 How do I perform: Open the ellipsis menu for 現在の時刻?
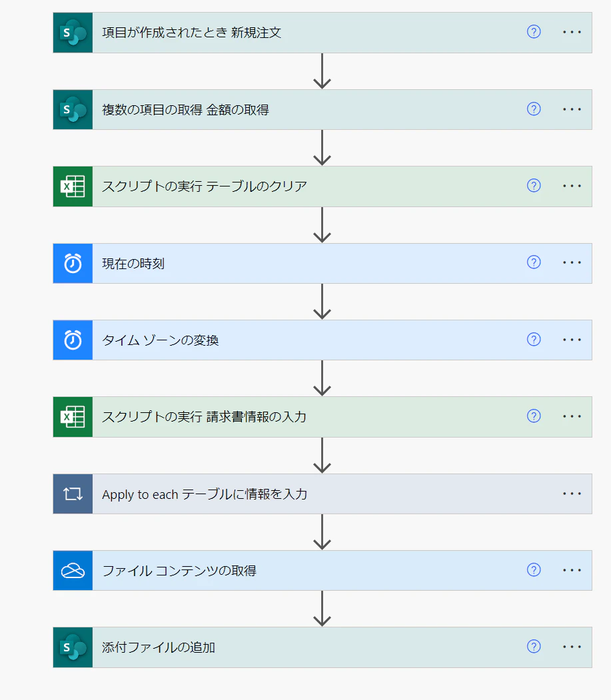point(572,262)
